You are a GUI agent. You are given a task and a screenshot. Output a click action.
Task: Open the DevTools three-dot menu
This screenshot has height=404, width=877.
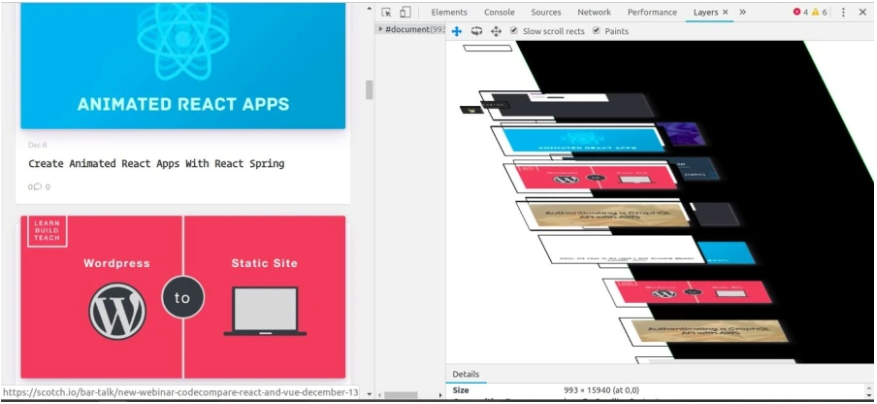click(x=843, y=12)
